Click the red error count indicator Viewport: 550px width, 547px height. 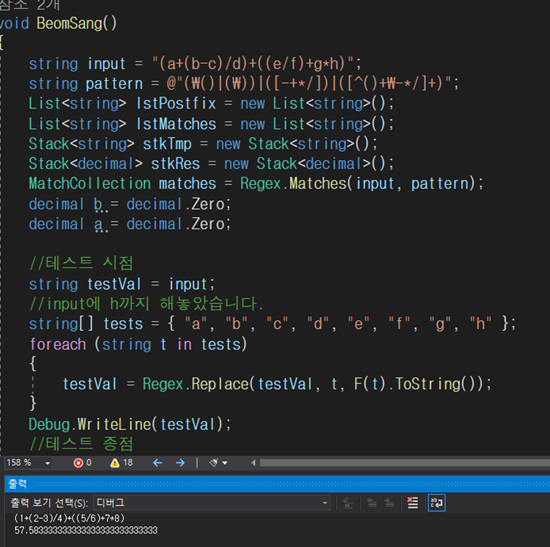(82, 463)
